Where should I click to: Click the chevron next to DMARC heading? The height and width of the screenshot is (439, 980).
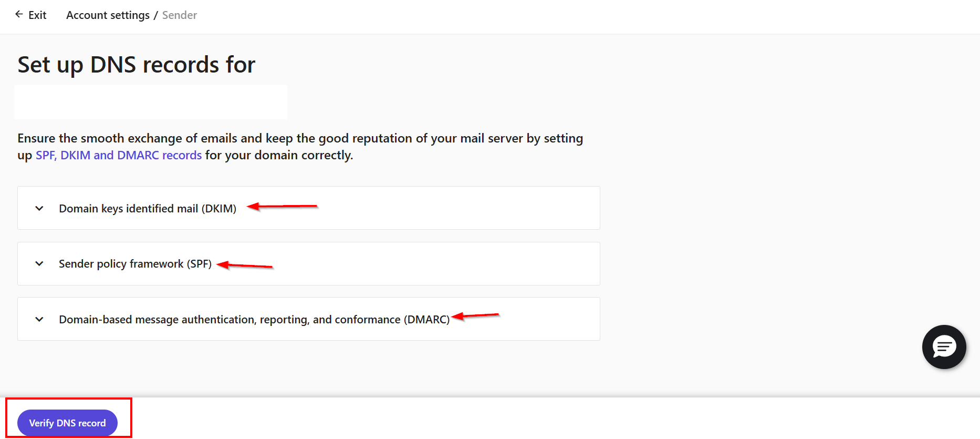(x=39, y=319)
